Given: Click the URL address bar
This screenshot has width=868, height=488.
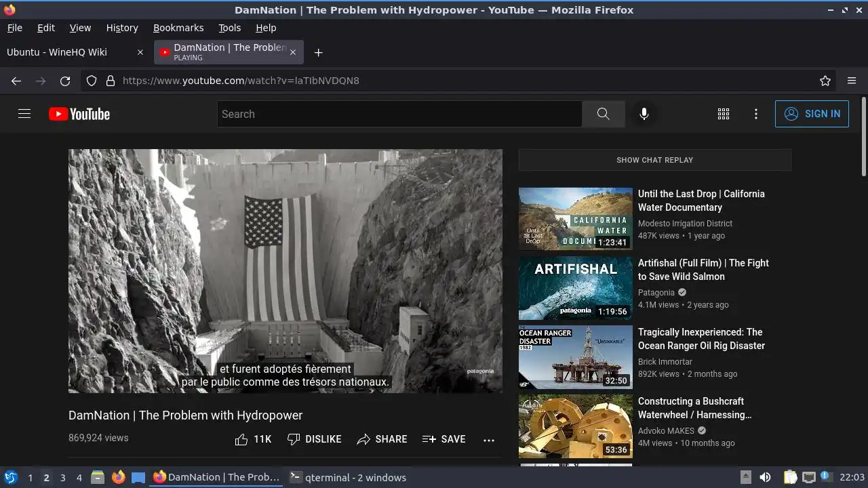Looking at the screenshot, I should 458,81.
